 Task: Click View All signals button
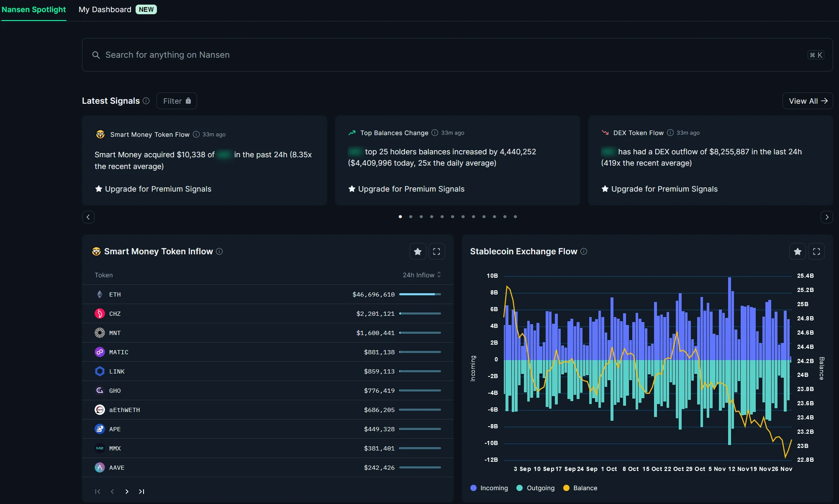[807, 101]
